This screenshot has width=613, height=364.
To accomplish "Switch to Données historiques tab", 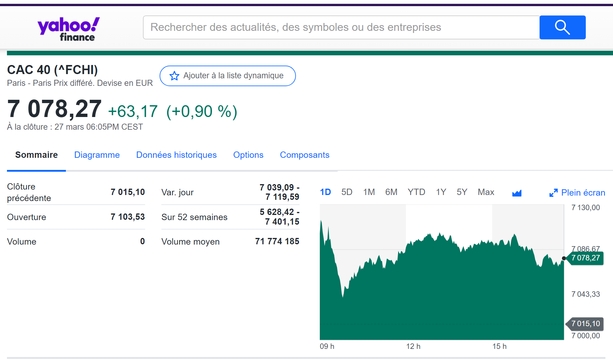I will tap(177, 155).
